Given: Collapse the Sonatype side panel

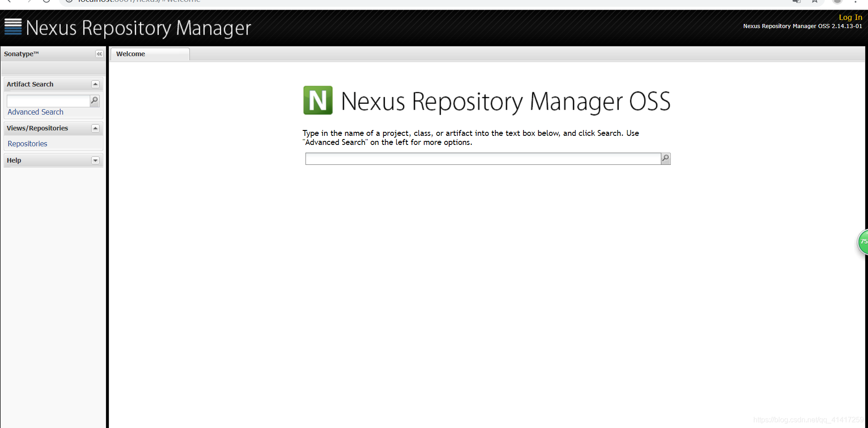Looking at the screenshot, I should coord(99,54).
